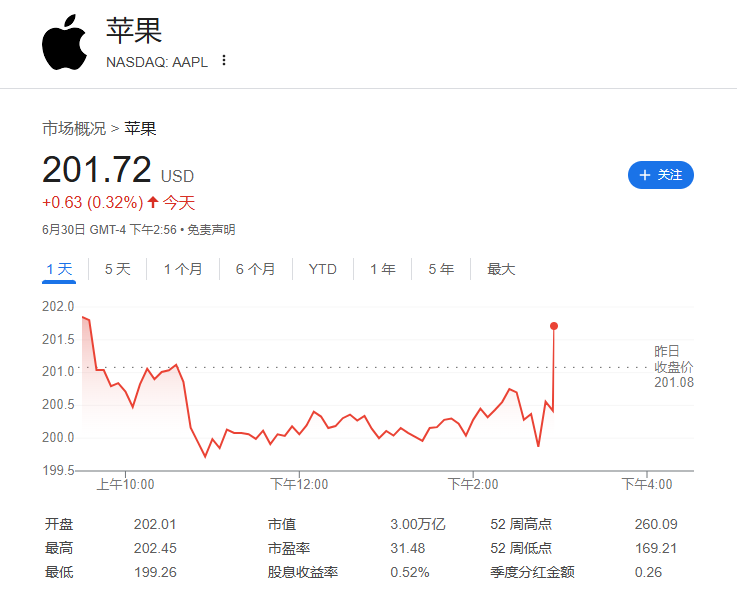Click the red current-price dot on chart
The image size is (737, 600).
pos(554,326)
